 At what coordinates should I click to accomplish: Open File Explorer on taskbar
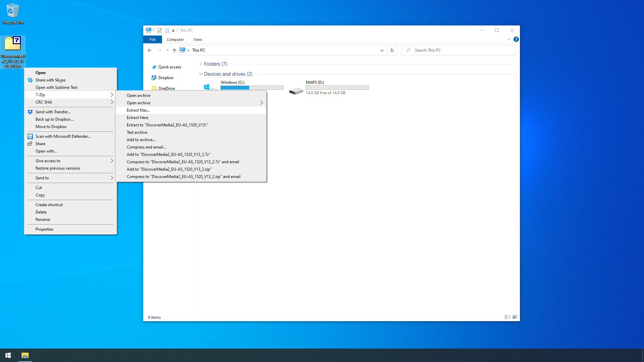tap(25, 355)
